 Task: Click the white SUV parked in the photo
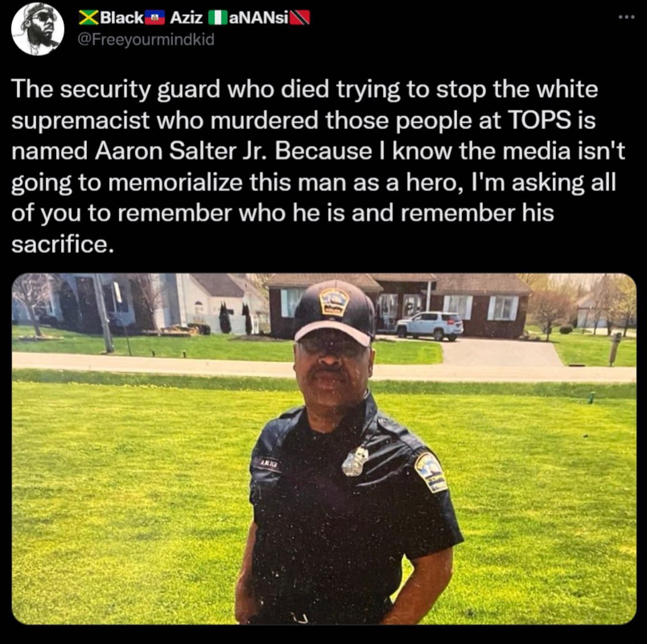click(x=429, y=325)
